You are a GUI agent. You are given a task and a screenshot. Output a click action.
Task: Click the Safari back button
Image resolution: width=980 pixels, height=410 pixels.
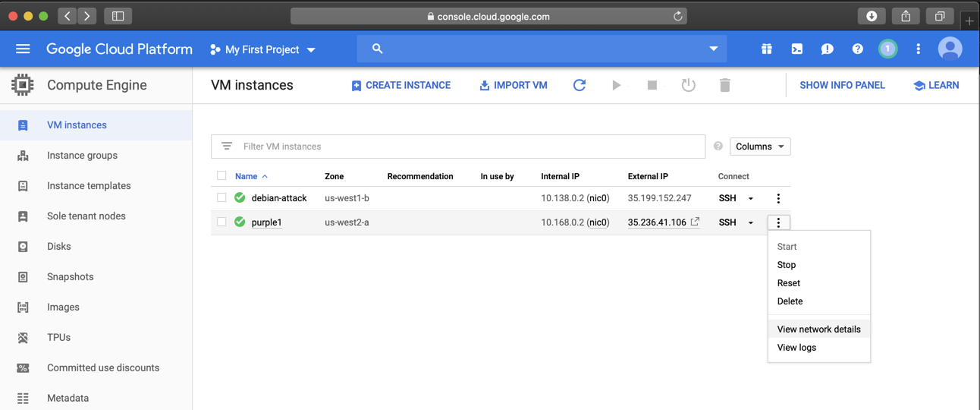67,15
